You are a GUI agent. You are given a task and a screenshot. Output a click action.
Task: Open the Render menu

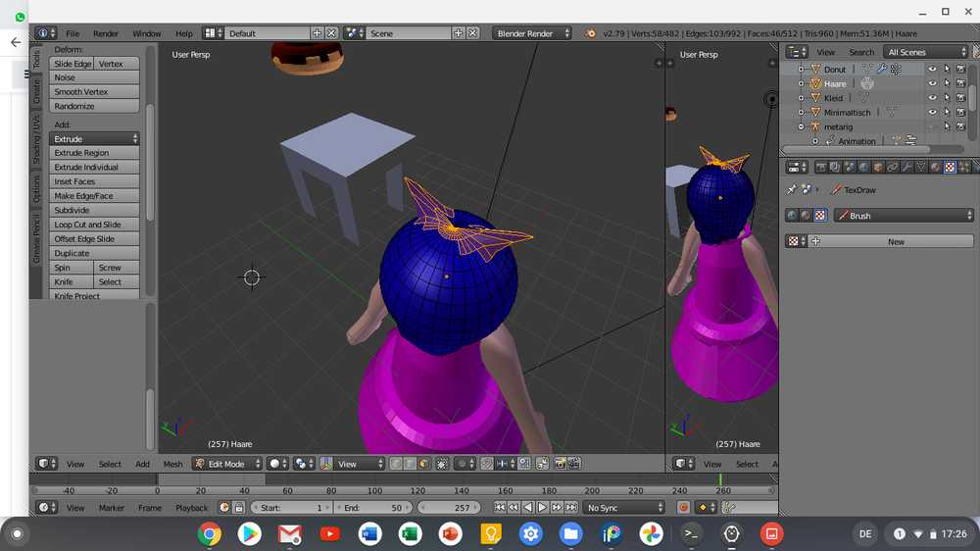[106, 33]
